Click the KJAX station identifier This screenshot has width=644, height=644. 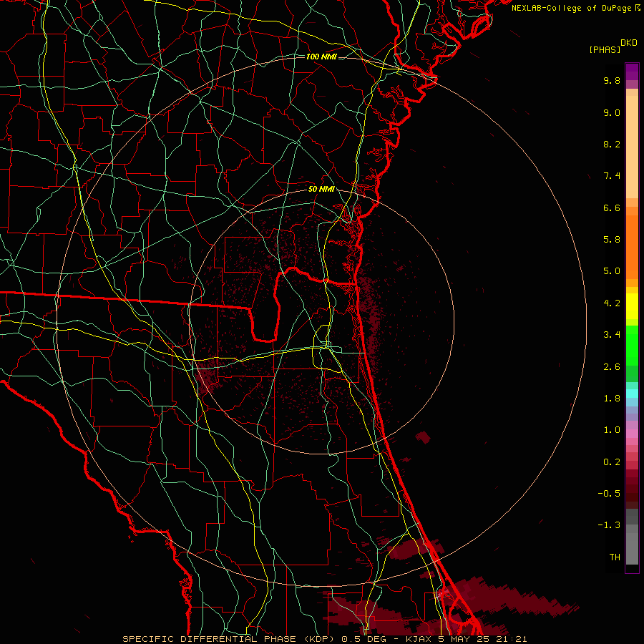pyautogui.click(x=418, y=639)
